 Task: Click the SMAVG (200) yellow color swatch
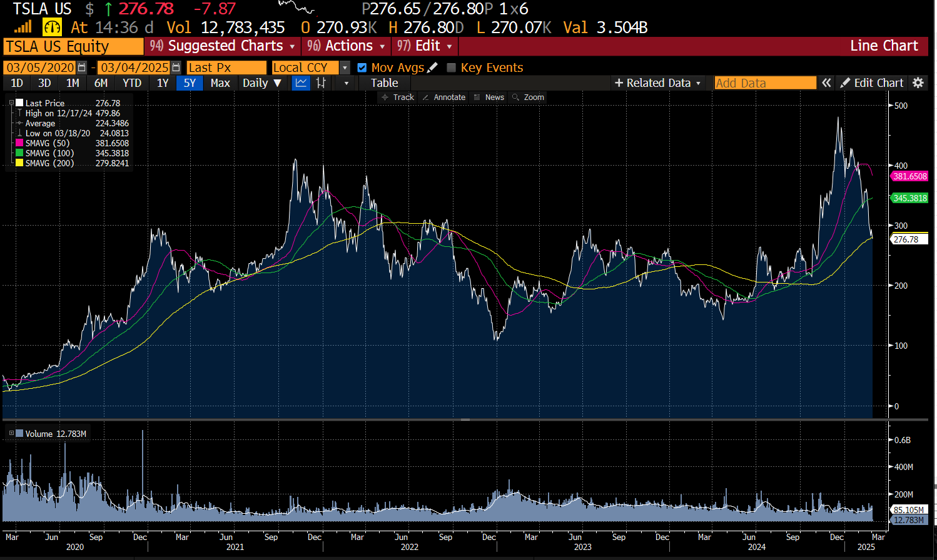click(x=19, y=163)
